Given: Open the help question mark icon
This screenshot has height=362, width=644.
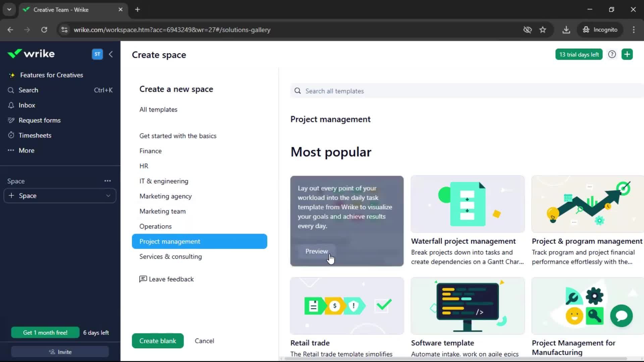Looking at the screenshot, I should click(x=612, y=54).
